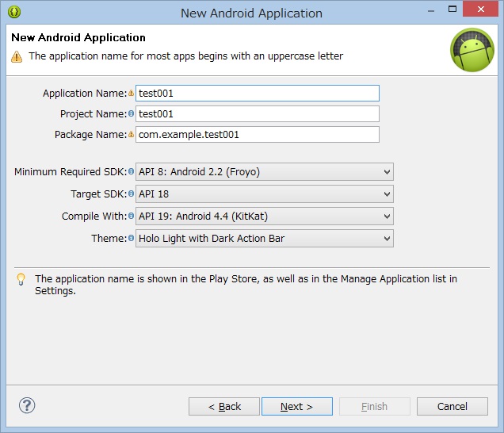Go back with the Back button
The width and height of the screenshot is (504, 433).
[224, 407]
